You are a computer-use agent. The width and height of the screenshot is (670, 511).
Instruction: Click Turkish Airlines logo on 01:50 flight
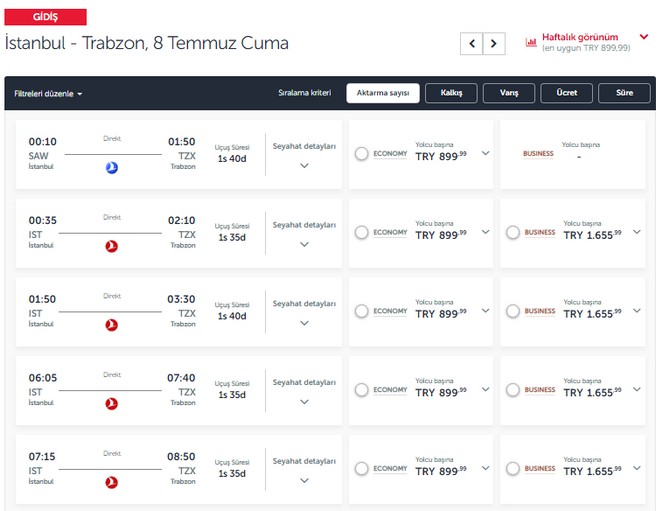pos(112,324)
